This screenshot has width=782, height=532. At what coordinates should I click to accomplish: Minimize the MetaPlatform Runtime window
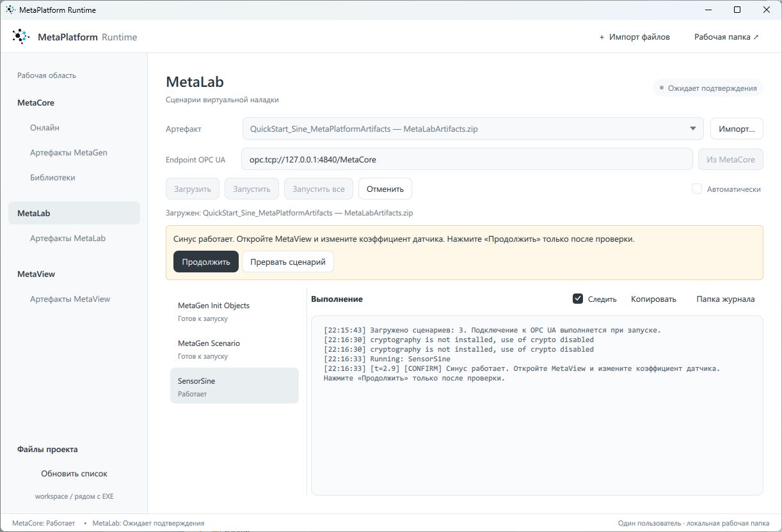708,10
